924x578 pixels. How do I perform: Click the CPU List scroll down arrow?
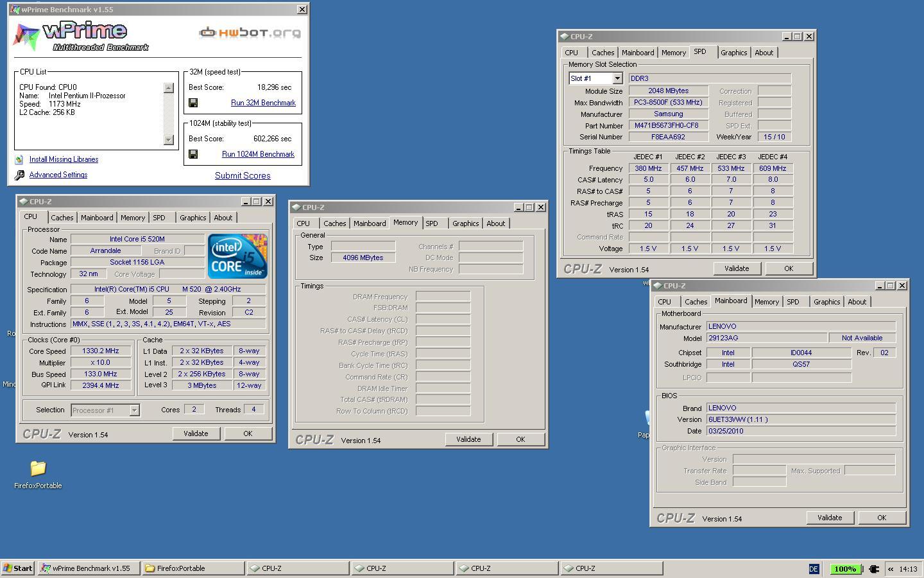[169, 139]
